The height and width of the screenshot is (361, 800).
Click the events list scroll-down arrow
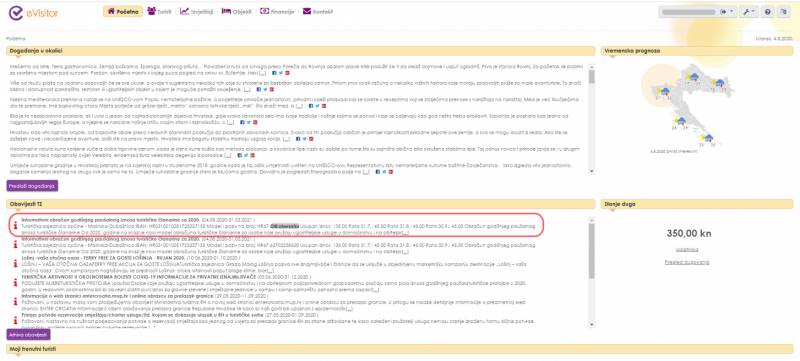coord(592,172)
